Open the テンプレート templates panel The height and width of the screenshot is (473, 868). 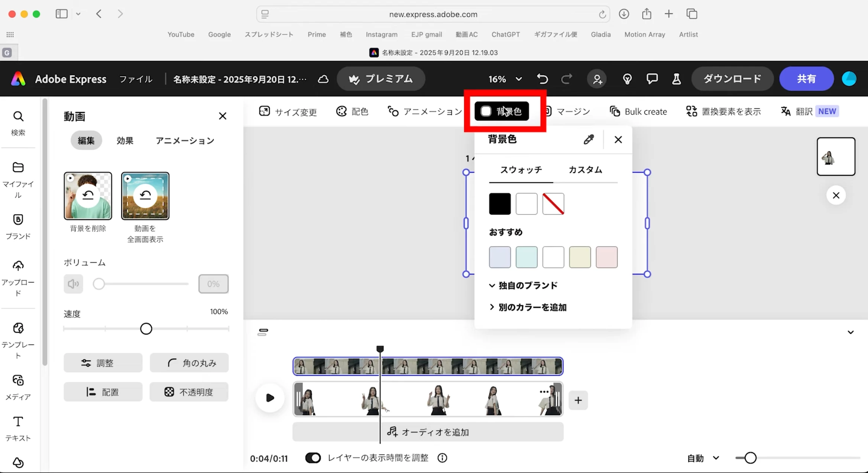(18, 341)
